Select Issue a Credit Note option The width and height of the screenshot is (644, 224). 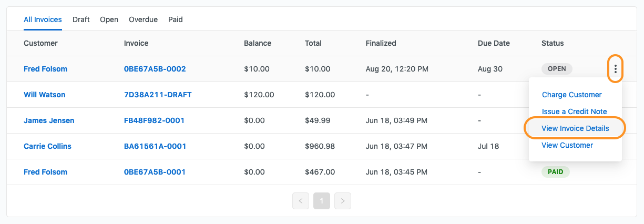(574, 111)
